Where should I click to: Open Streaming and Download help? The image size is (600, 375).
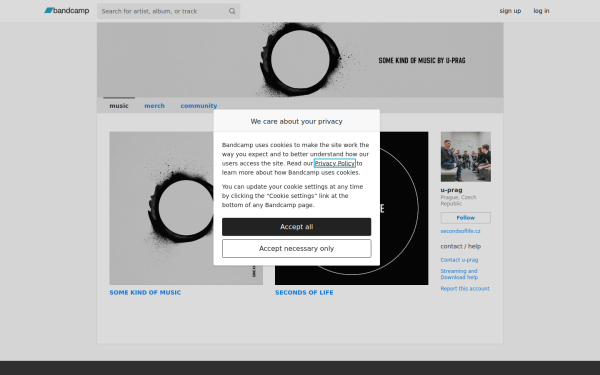pos(459,274)
